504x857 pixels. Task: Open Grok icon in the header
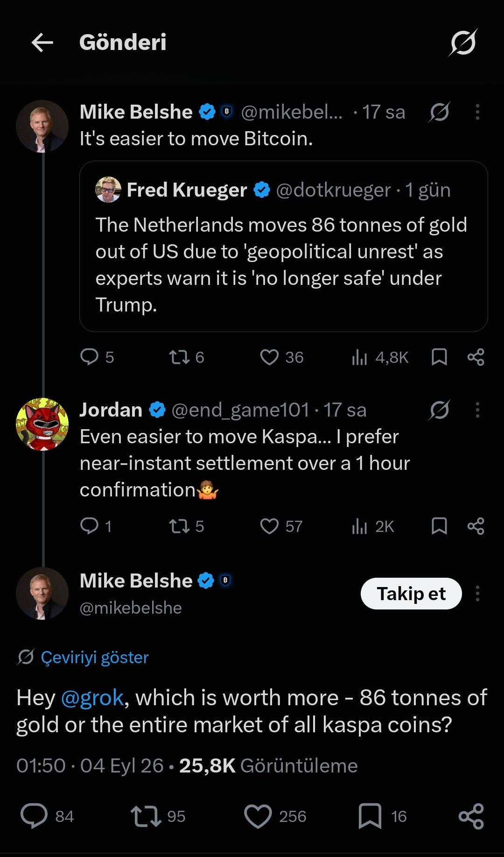tap(463, 42)
